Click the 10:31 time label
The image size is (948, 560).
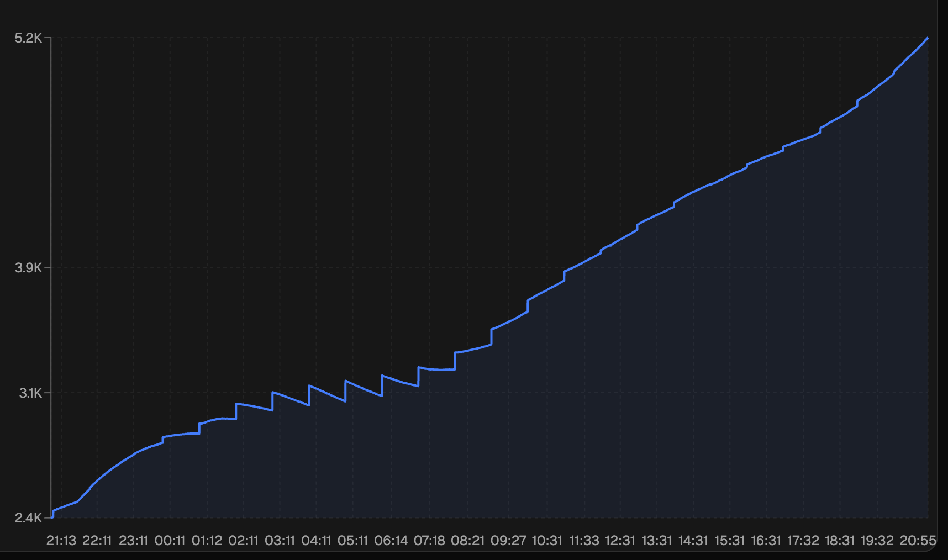point(547,541)
